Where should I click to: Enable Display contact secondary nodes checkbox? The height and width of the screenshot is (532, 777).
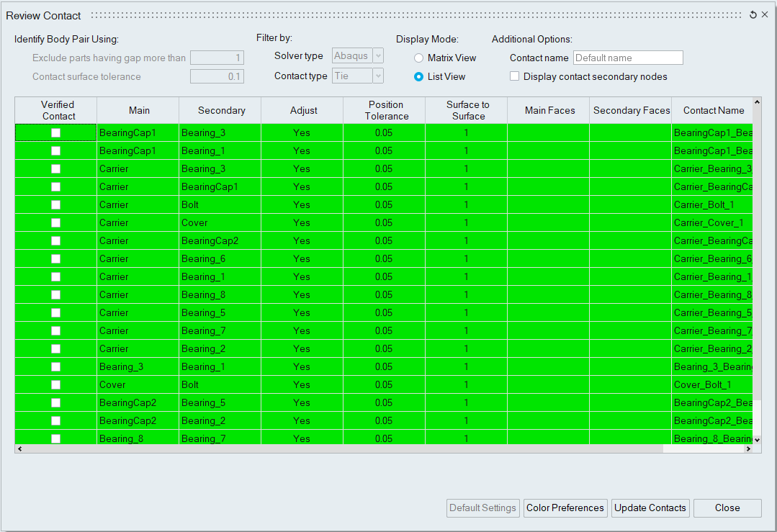515,76
